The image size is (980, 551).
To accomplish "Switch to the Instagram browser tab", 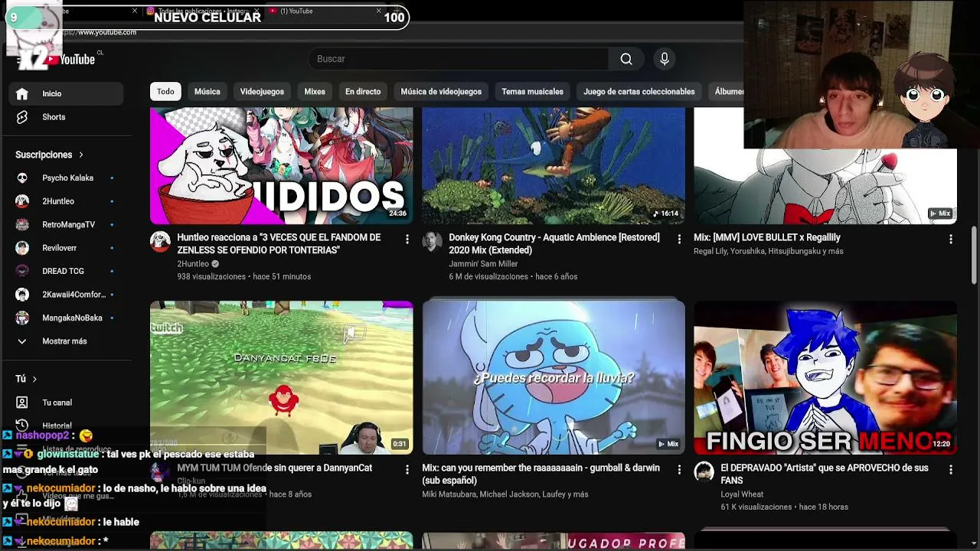I will point(201,11).
